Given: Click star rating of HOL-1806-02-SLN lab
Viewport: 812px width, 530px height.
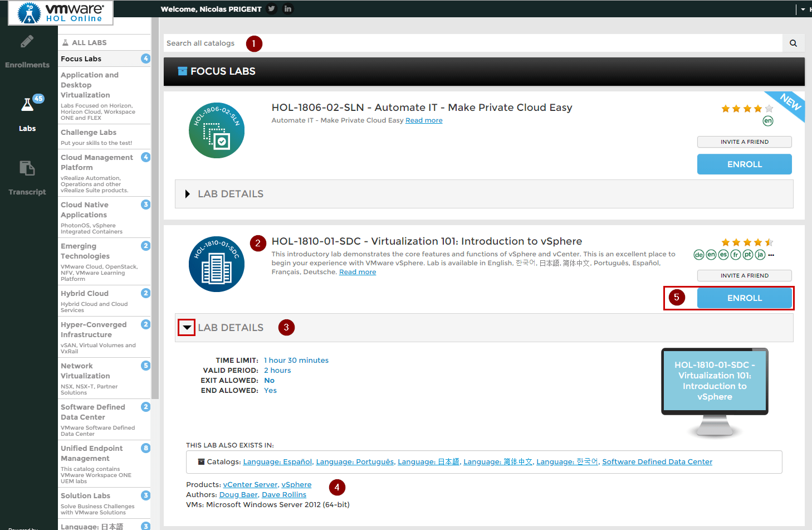Looking at the screenshot, I should pos(747,109).
